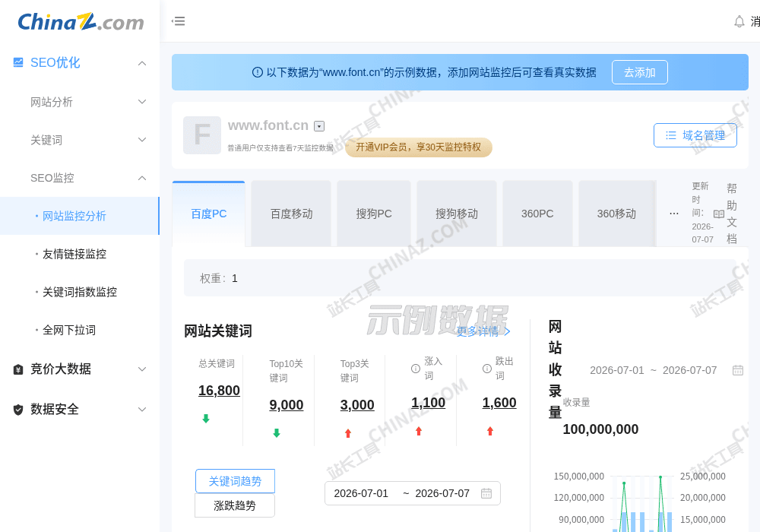Expand the 关键词 submenu
The image size is (760, 532).
point(142,140)
